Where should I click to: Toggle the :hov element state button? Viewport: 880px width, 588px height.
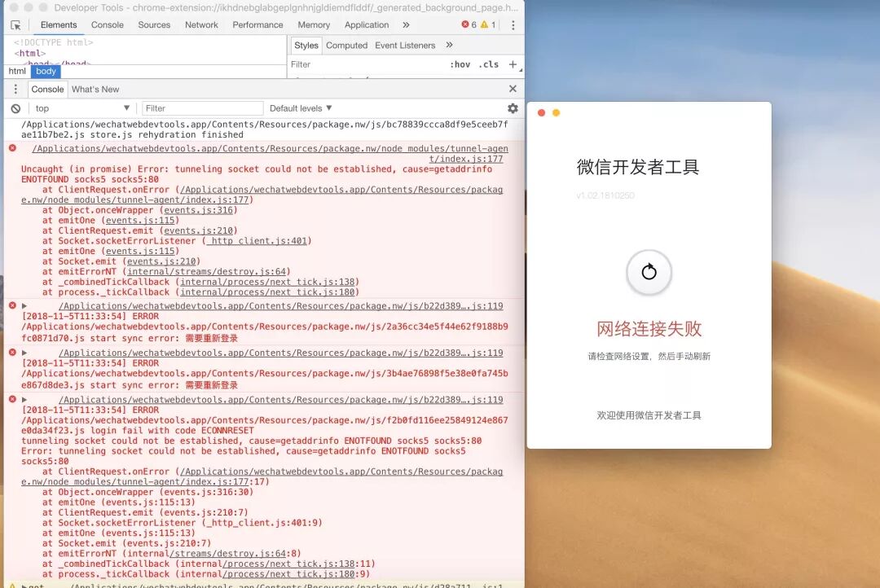[460, 64]
